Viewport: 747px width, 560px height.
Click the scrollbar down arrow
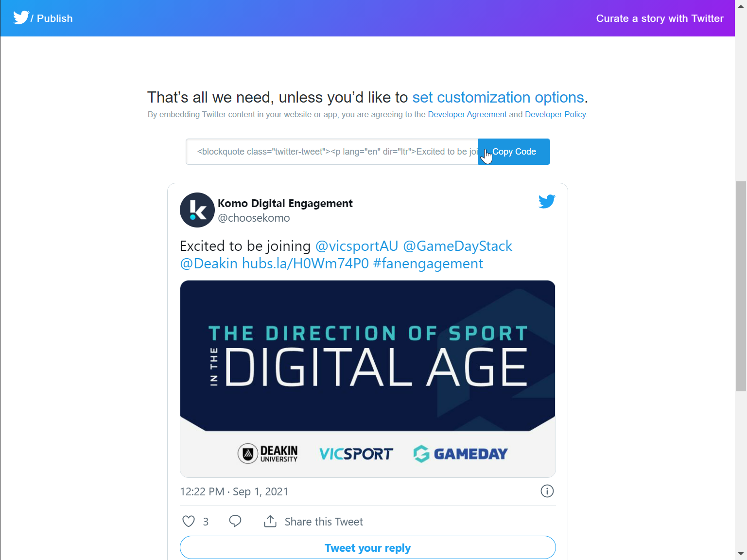pyautogui.click(x=741, y=554)
